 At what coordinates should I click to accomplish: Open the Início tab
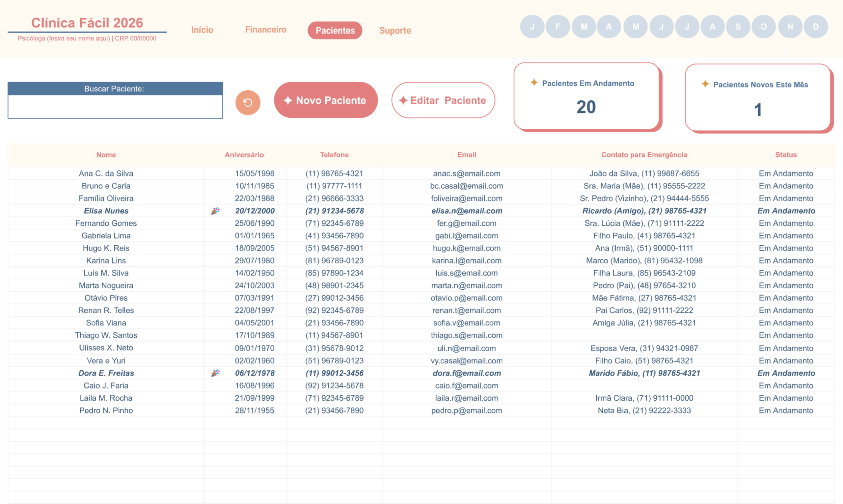(x=202, y=30)
